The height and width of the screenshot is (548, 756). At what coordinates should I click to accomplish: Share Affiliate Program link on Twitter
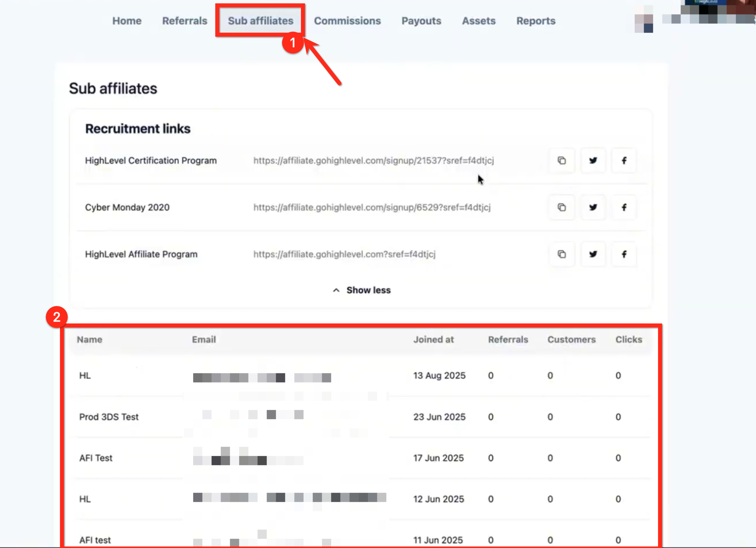593,254
